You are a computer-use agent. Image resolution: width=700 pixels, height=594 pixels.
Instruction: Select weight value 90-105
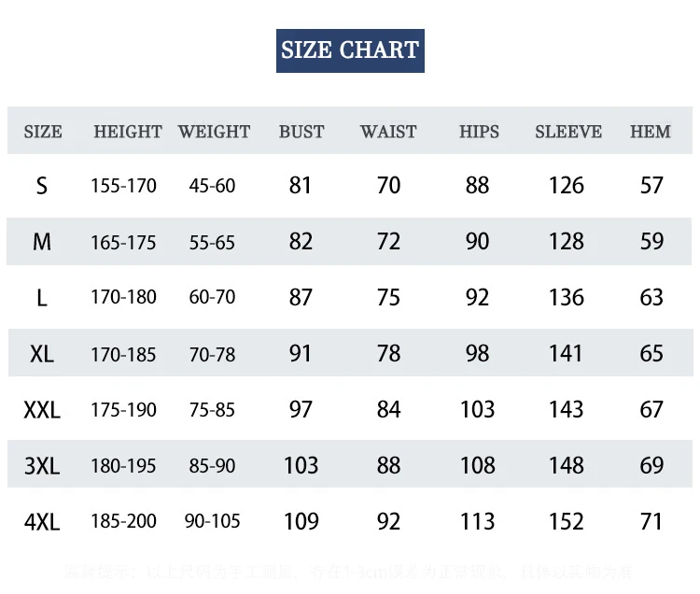pyautogui.click(x=212, y=521)
